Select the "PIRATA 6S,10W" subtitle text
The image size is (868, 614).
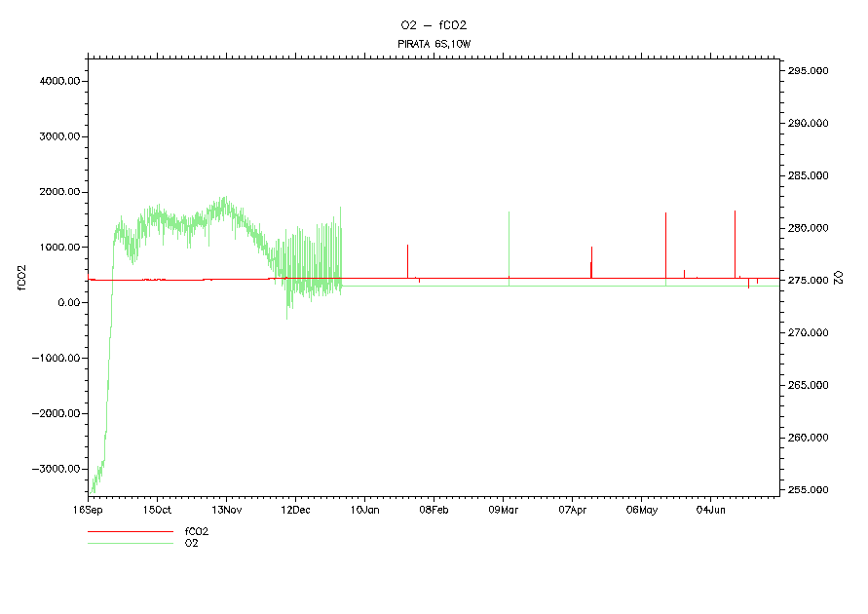434,44
